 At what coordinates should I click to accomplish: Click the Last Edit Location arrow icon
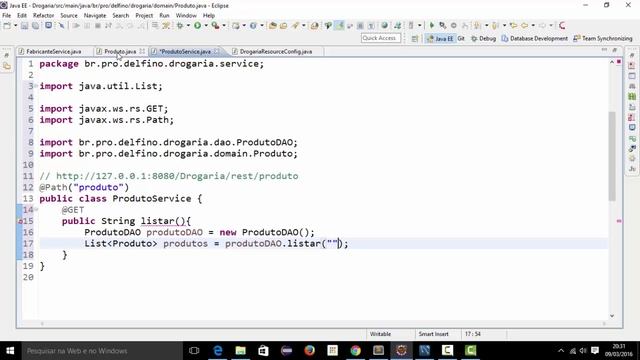[513, 26]
